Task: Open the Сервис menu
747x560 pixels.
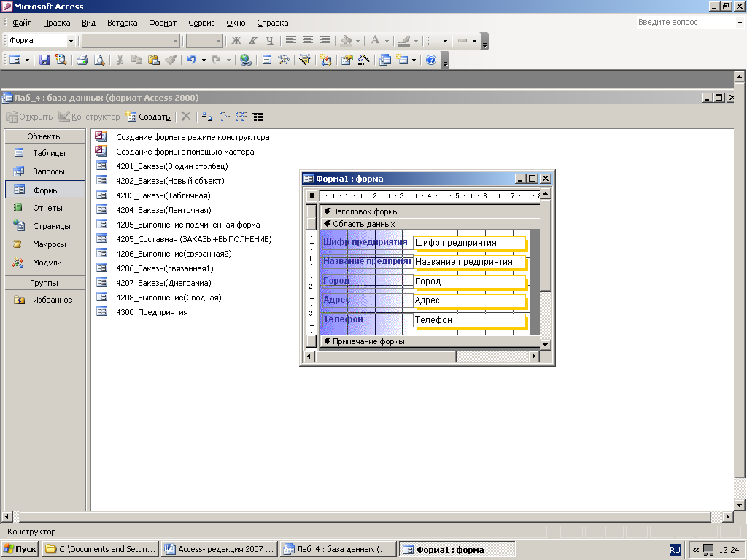Action: point(201,23)
